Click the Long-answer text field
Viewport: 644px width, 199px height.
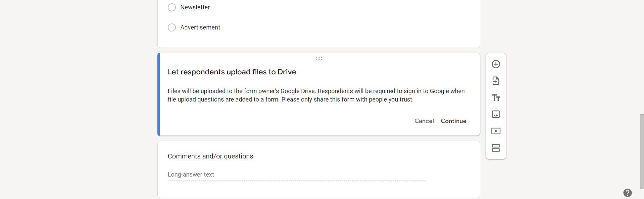[295, 175]
